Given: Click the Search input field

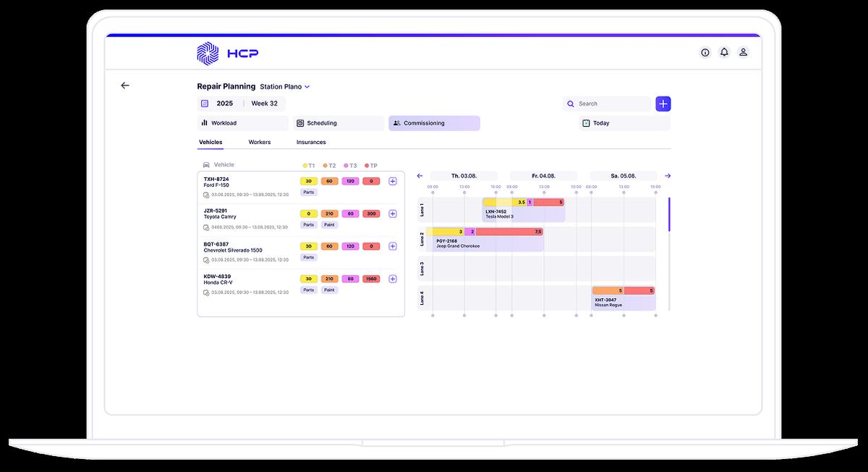Looking at the screenshot, I should [608, 104].
